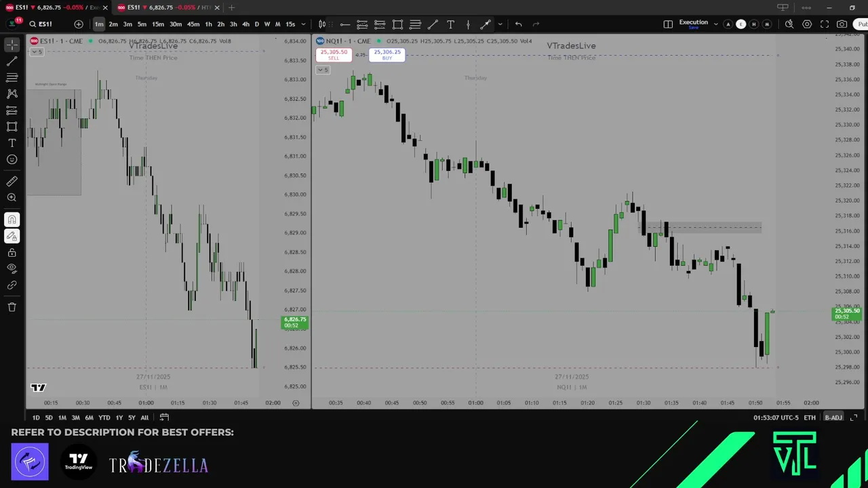Select the ruler measure tool
This screenshot has width=868, height=488.
coord(12,181)
